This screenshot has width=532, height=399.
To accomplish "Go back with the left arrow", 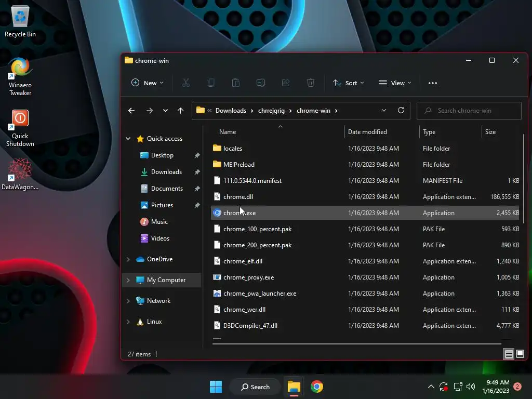I will [x=131, y=111].
